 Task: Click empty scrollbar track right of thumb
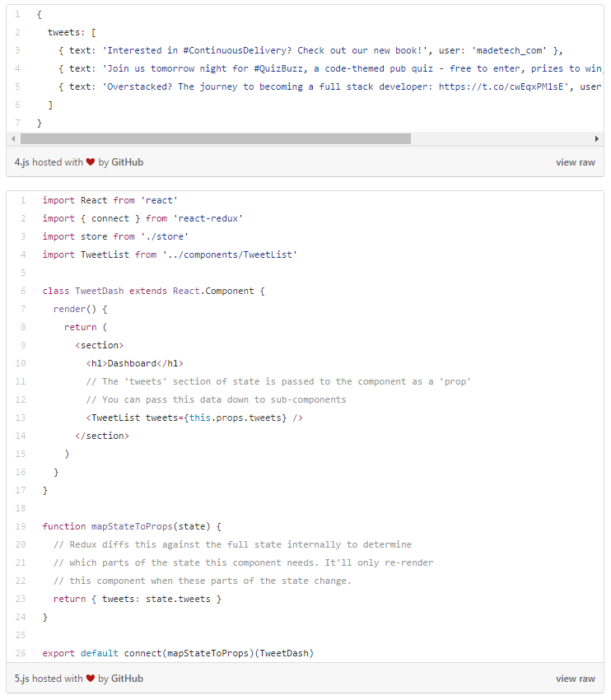[502, 139]
